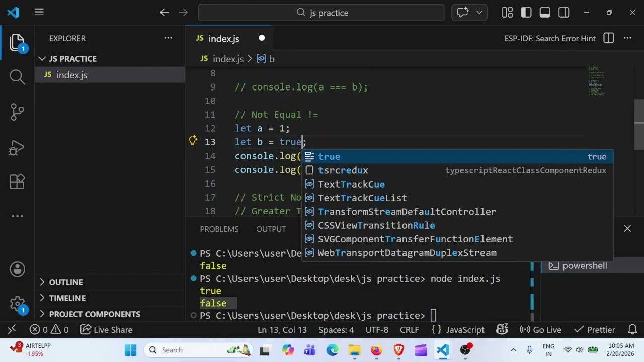Screen dimensions: 644x362
Task: Choose the TextTrackCueList suggestion
Action: point(457,198)
